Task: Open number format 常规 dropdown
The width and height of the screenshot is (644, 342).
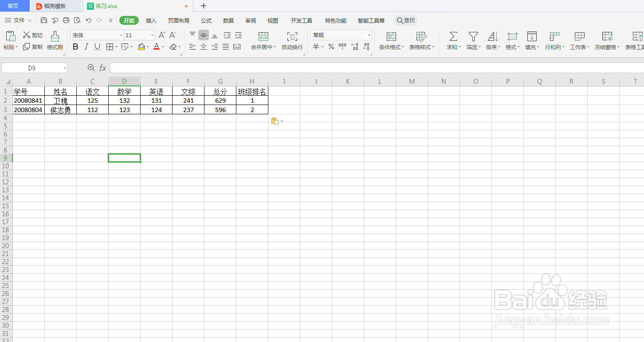Action: pyautogui.click(x=369, y=35)
